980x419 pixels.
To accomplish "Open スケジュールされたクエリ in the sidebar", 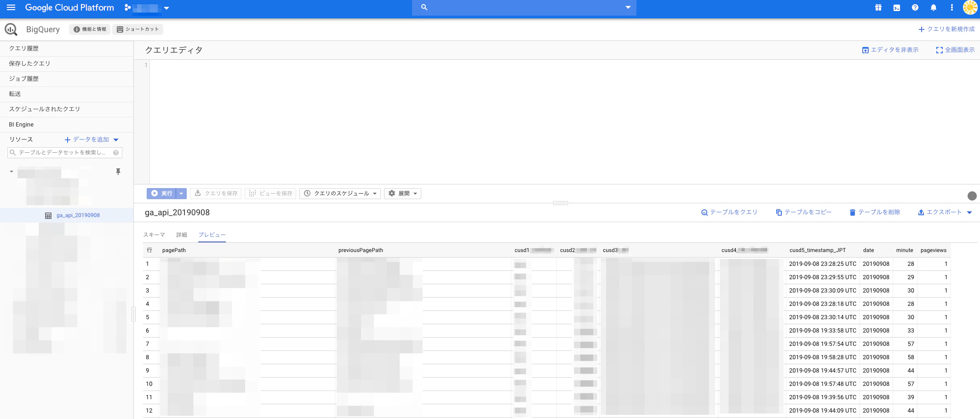I will [x=67, y=109].
